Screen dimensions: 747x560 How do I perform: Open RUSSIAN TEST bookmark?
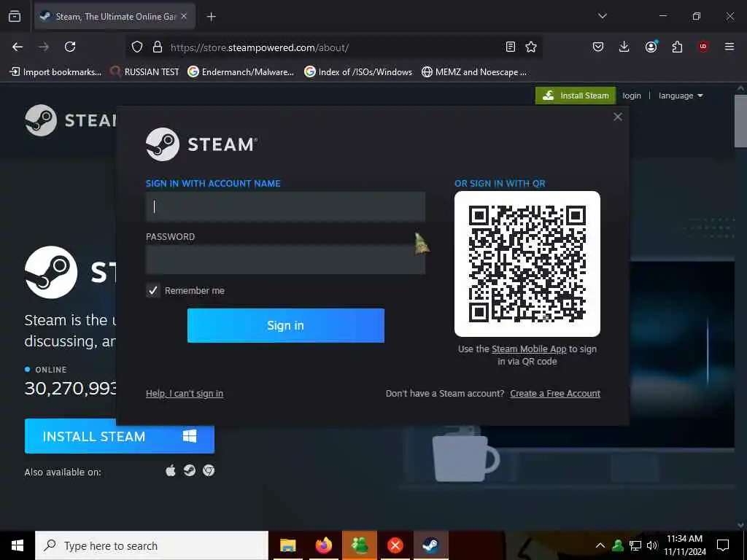[145, 72]
